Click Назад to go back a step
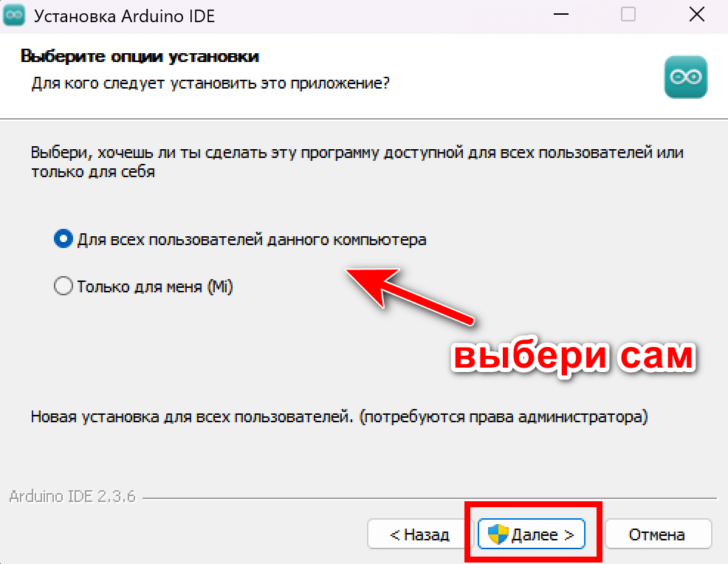Image resolution: width=728 pixels, height=564 pixels. coord(418,534)
